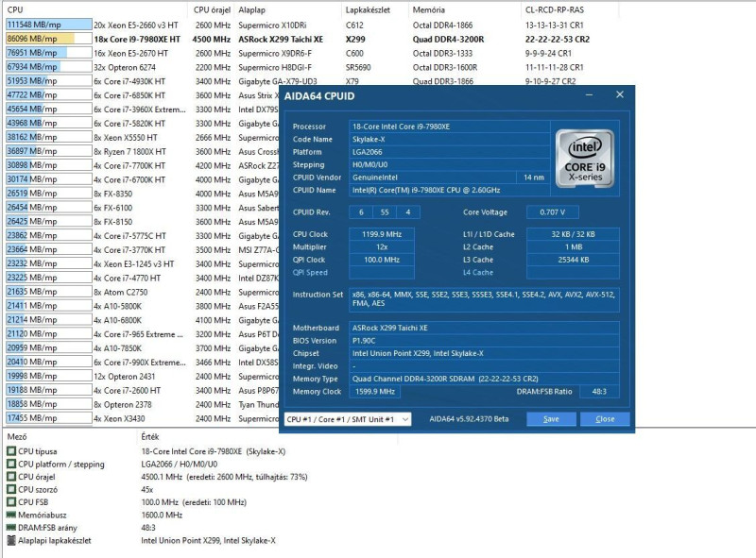Click the Alaplapi lapkakészlet chipset icon
Screen dimensions: 756x558
[x=11, y=541]
